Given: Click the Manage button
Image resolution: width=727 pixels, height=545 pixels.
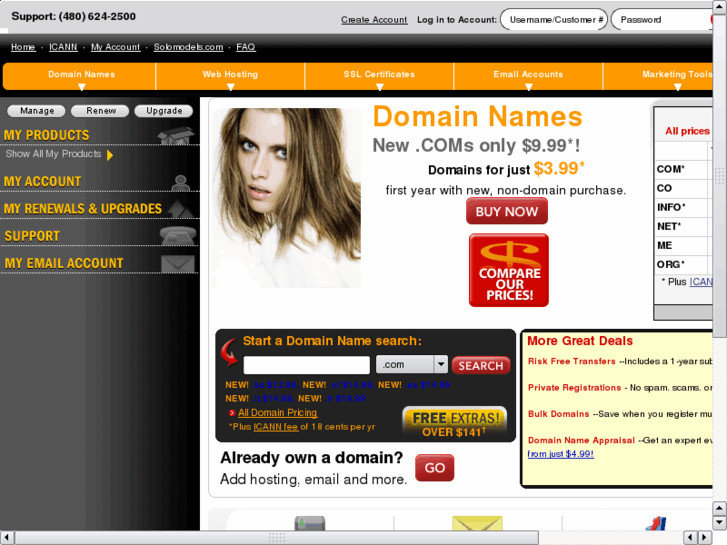Looking at the screenshot, I should click(37, 111).
